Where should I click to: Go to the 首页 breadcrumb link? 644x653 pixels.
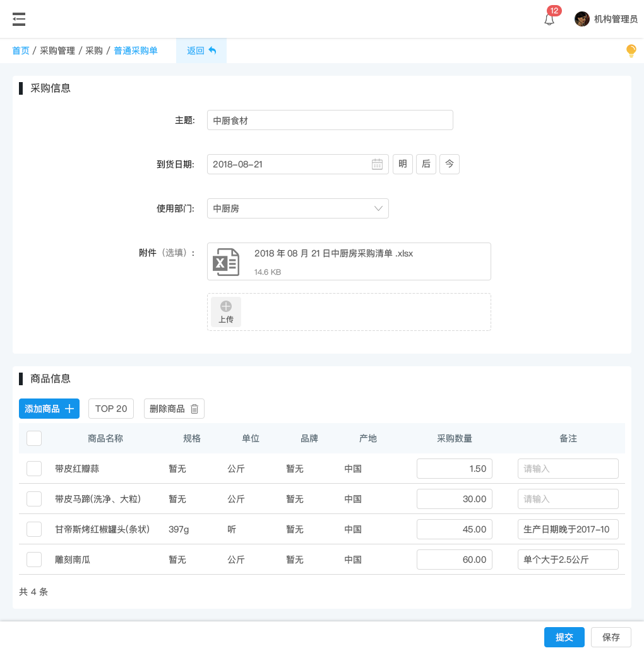click(x=21, y=51)
